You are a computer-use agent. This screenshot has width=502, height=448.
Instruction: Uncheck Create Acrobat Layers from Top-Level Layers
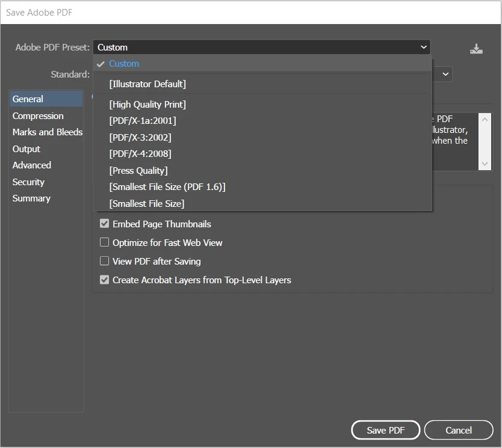(x=104, y=280)
